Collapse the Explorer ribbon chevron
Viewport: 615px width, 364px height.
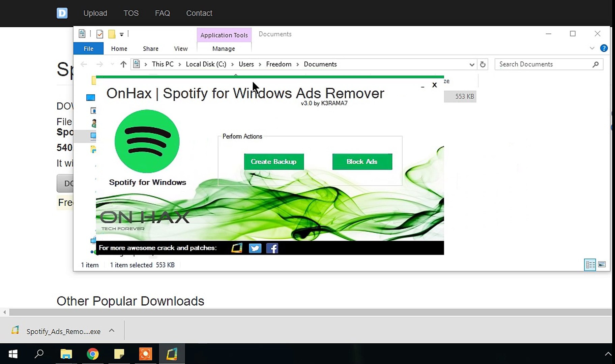[592, 48]
